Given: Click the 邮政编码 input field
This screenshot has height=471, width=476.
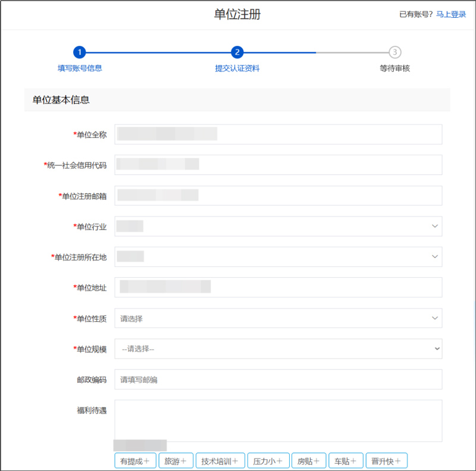Looking at the screenshot, I should pos(278,379).
